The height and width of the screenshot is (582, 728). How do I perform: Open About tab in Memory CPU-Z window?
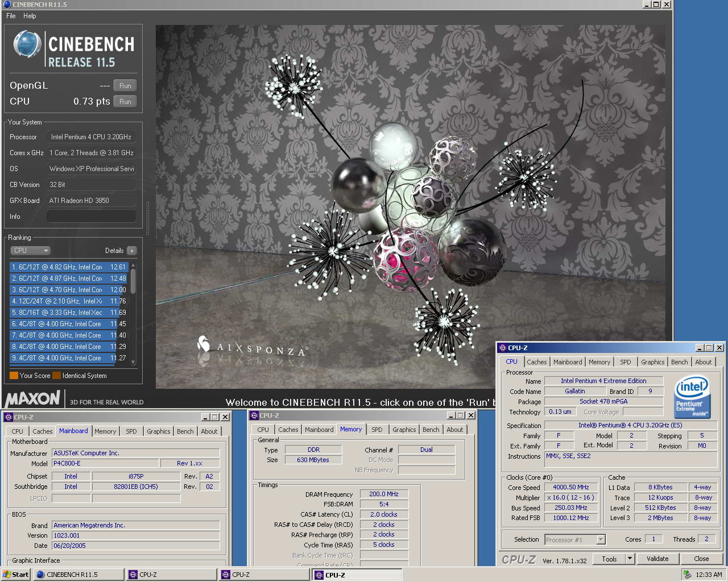(455, 430)
